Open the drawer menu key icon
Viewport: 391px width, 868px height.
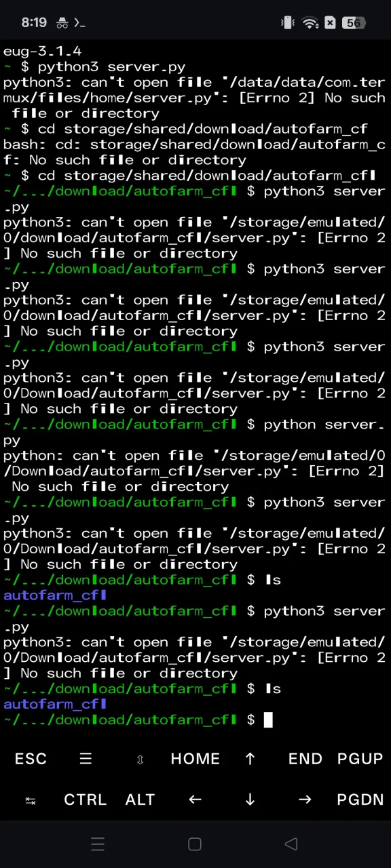click(x=86, y=759)
